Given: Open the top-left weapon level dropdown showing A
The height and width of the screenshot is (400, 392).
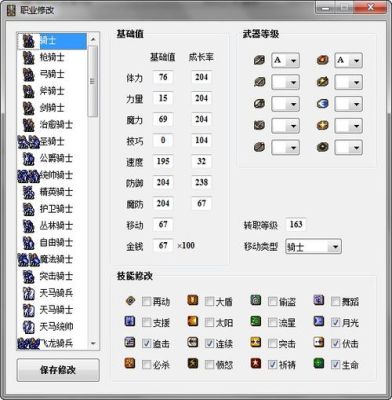Looking at the screenshot, I should (x=285, y=61).
